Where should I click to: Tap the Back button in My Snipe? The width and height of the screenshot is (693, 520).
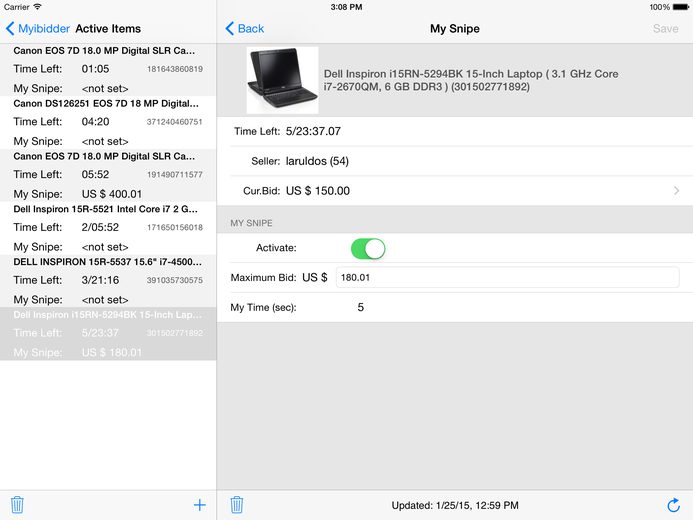click(x=245, y=29)
